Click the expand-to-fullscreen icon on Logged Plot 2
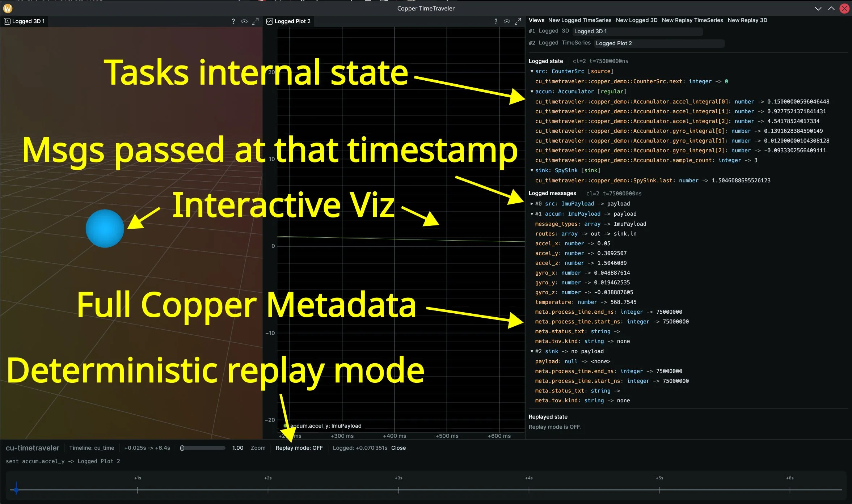Viewport: 852px width, 504px height. [x=518, y=21]
